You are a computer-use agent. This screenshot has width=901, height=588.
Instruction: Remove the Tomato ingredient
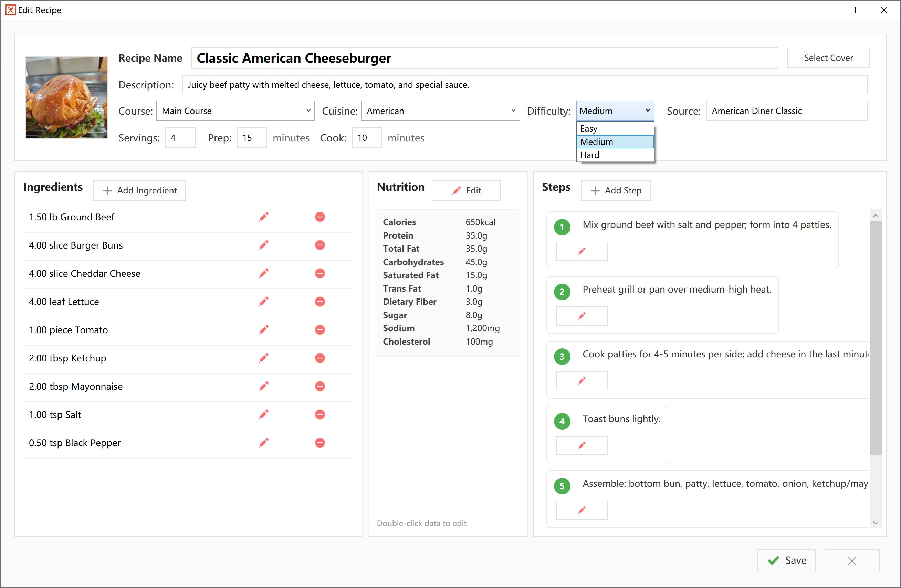pyautogui.click(x=320, y=330)
